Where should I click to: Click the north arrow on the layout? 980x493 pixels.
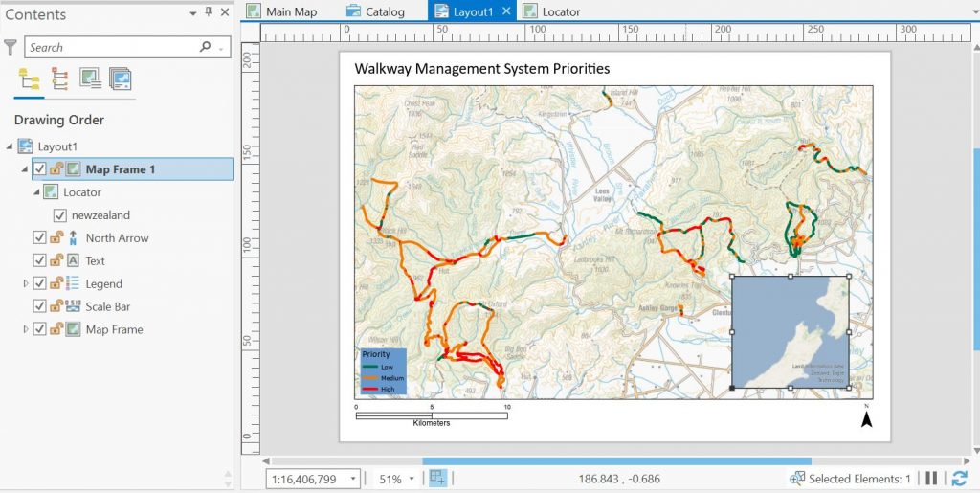pos(866,416)
